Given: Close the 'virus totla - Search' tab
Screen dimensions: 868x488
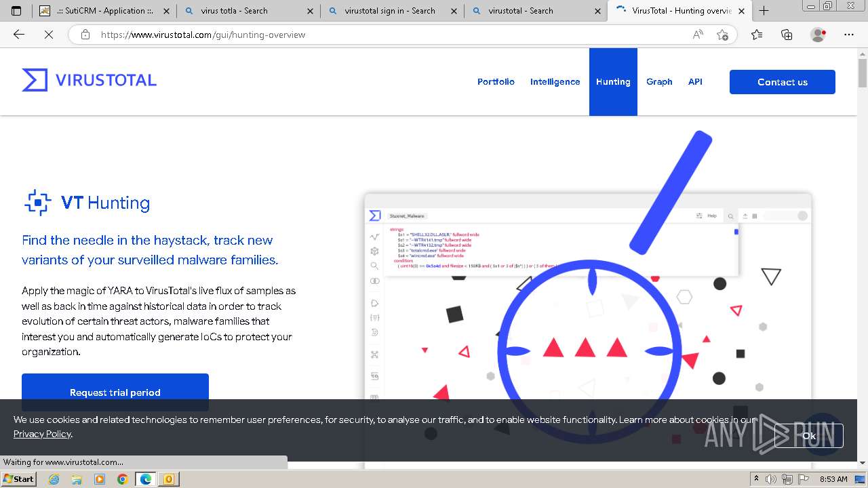Looking at the screenshot, I should point(310,11).
